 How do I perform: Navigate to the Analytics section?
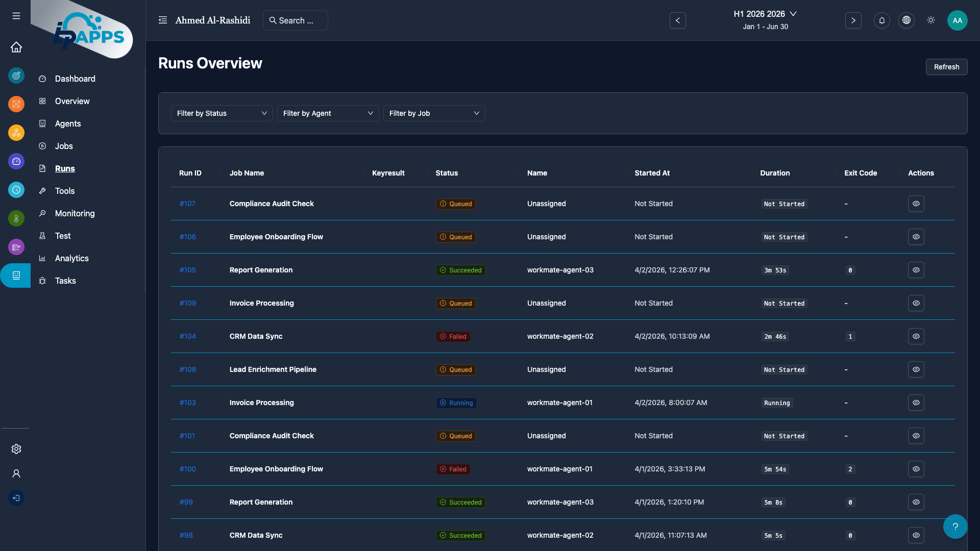pos(71,258)
